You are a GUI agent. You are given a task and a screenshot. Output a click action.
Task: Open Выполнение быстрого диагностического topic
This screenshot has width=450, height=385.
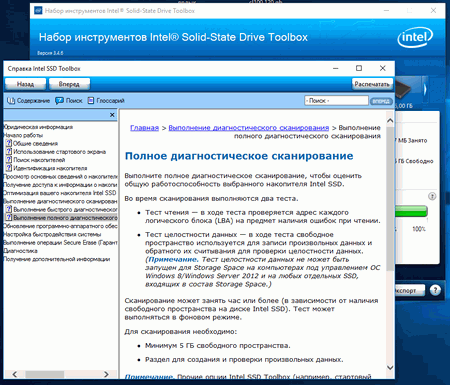coord(65,210)
